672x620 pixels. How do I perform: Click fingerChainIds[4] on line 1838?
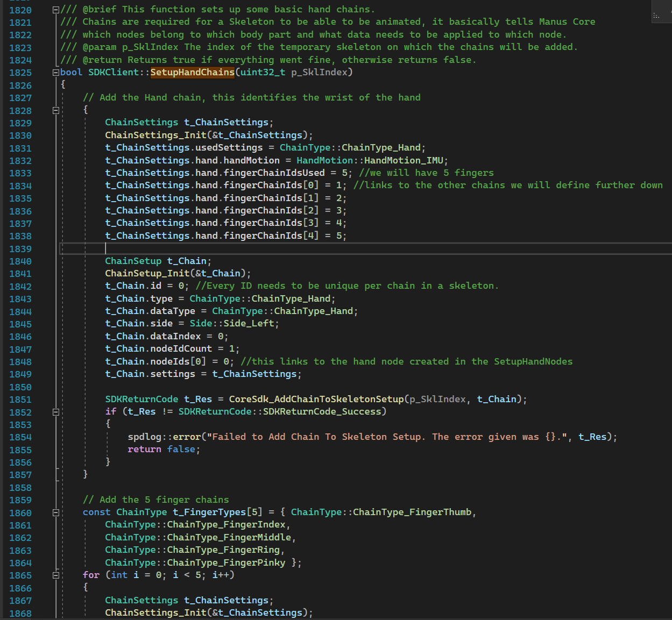coord(271,236)
